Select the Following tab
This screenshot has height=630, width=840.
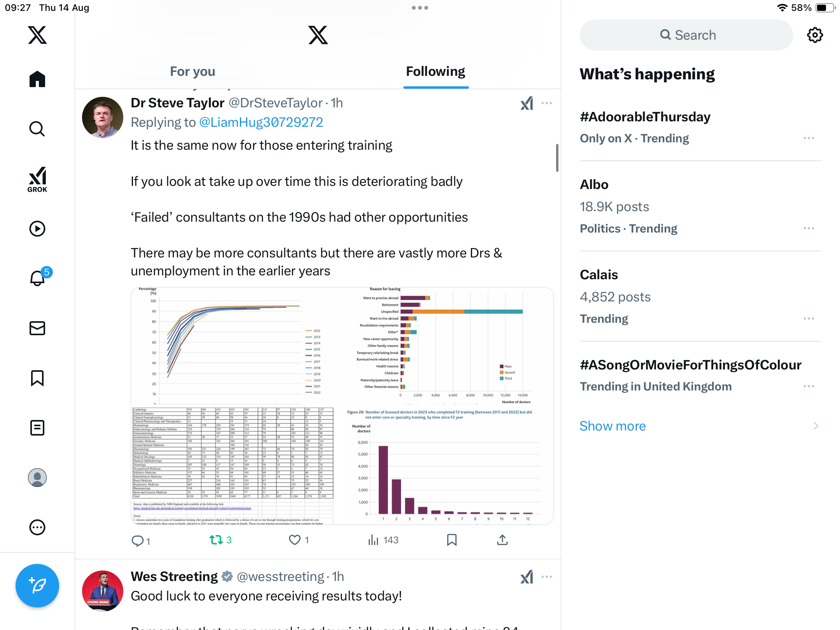click(436, 72)
